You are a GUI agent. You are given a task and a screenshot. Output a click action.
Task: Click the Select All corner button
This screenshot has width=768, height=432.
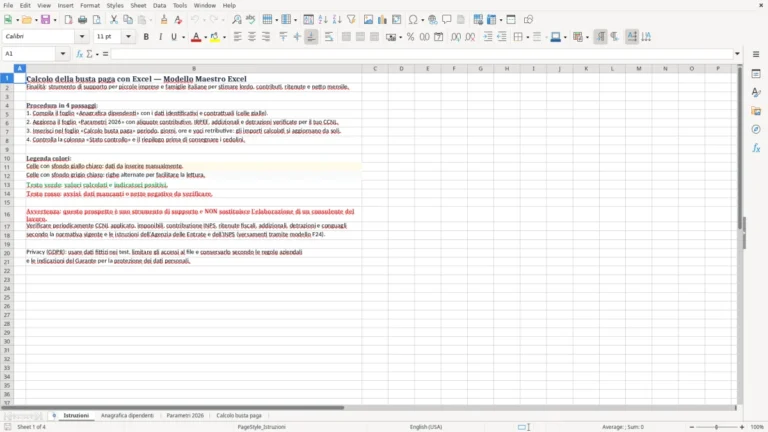coord(7,69)
